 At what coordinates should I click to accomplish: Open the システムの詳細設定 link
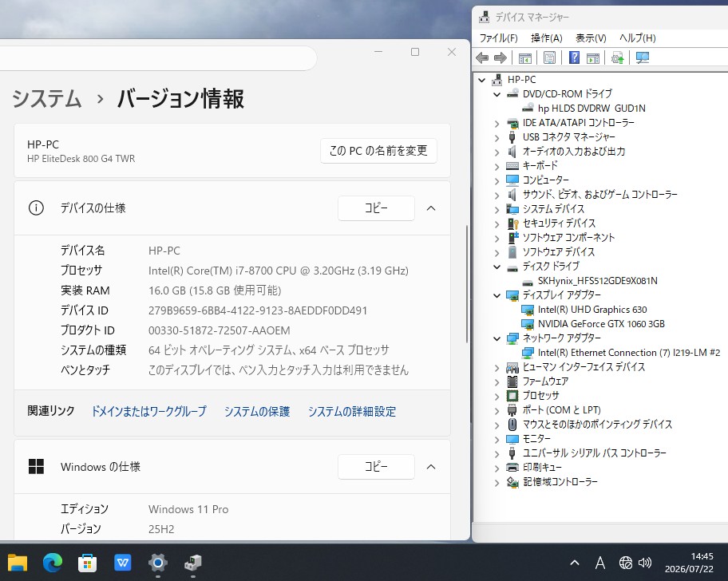pyautogui.click(x=352, y=411)
